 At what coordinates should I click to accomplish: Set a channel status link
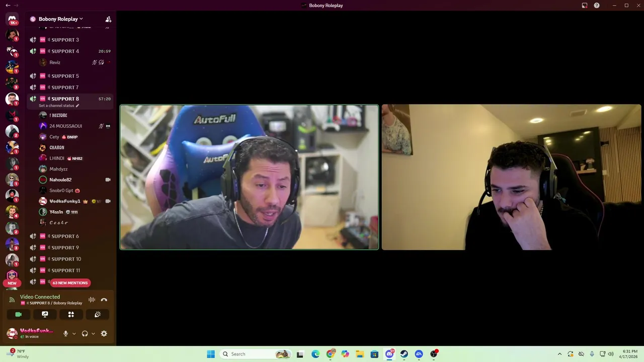(x=59, y=106)
